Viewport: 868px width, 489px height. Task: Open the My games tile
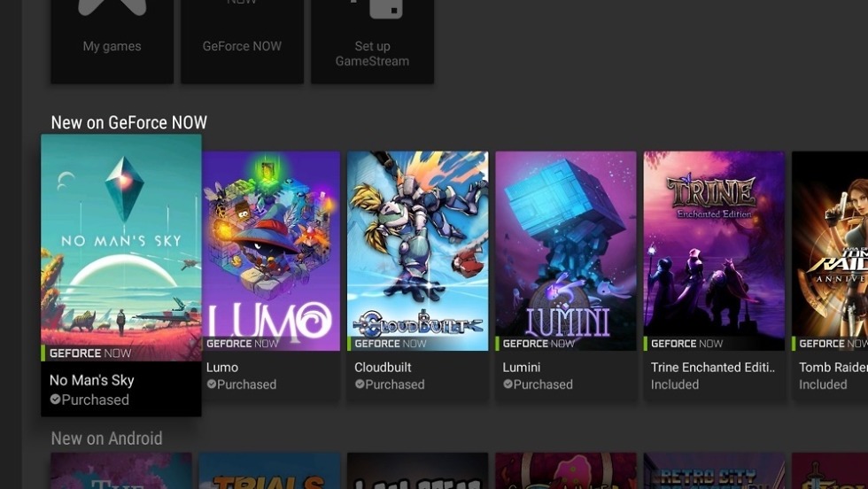[112, 42]
